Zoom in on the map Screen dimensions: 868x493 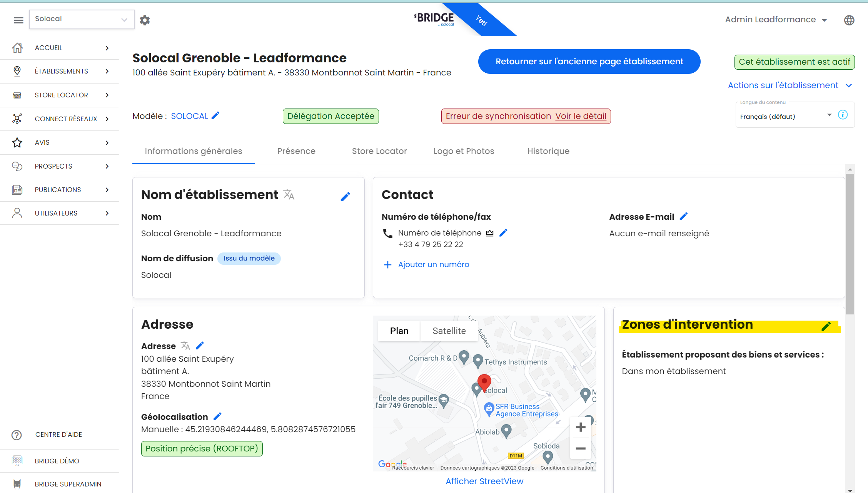[581, 427]
